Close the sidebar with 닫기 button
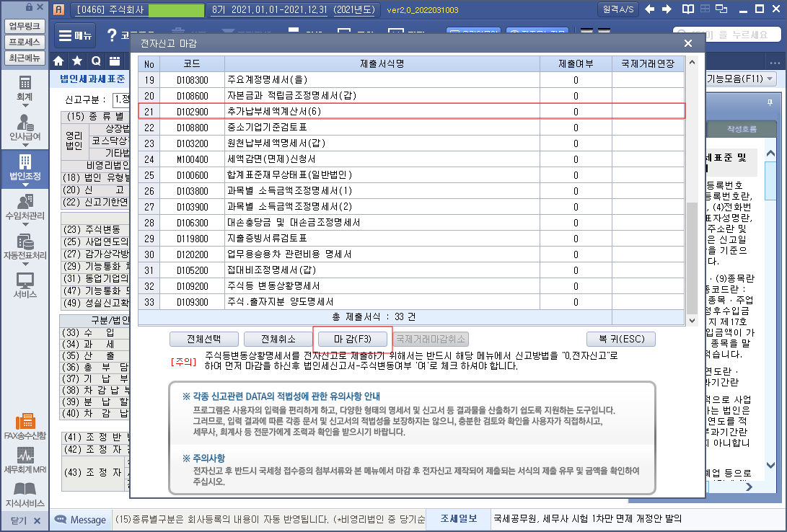 coord(25,520)
